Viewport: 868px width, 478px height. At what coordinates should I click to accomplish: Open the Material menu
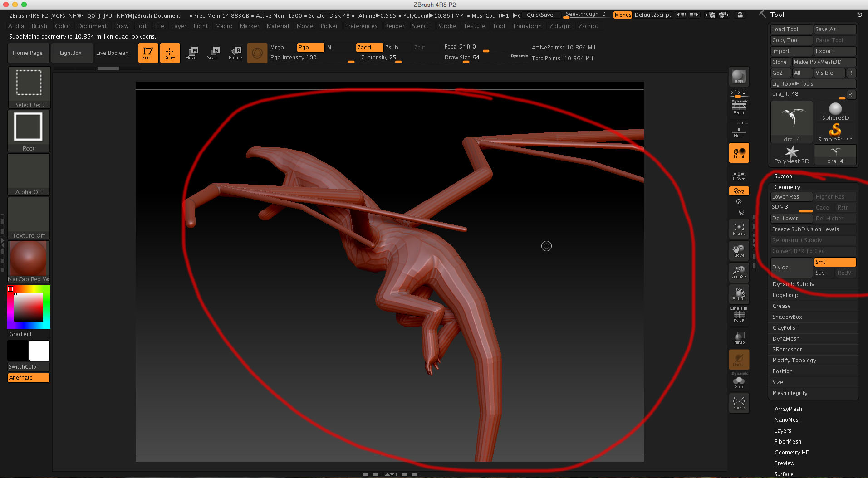click(x=278, y=26)
